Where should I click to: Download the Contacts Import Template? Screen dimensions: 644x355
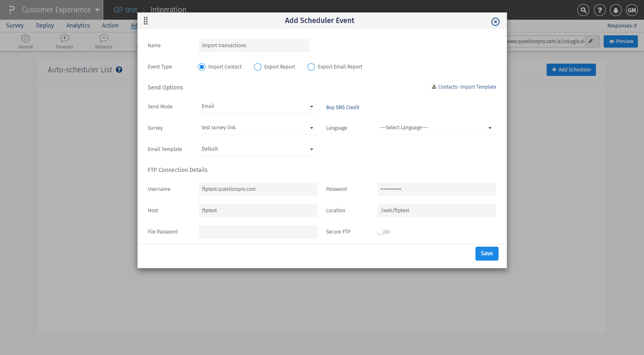point(464,87)
